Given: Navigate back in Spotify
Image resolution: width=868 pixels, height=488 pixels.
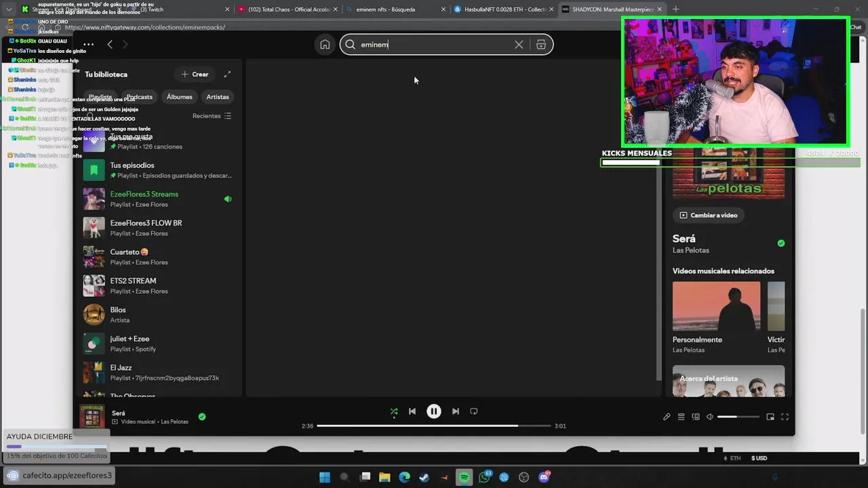Looking at the screenshot, I should [x=110, y=45].
